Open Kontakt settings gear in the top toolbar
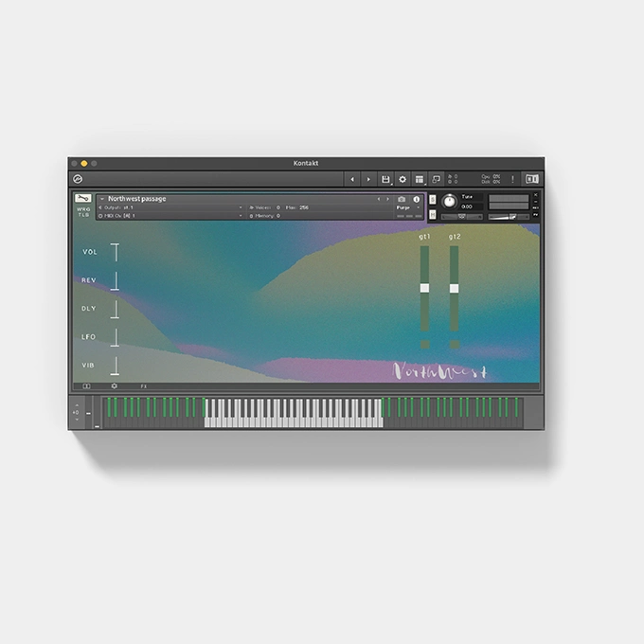 (402, 178)
